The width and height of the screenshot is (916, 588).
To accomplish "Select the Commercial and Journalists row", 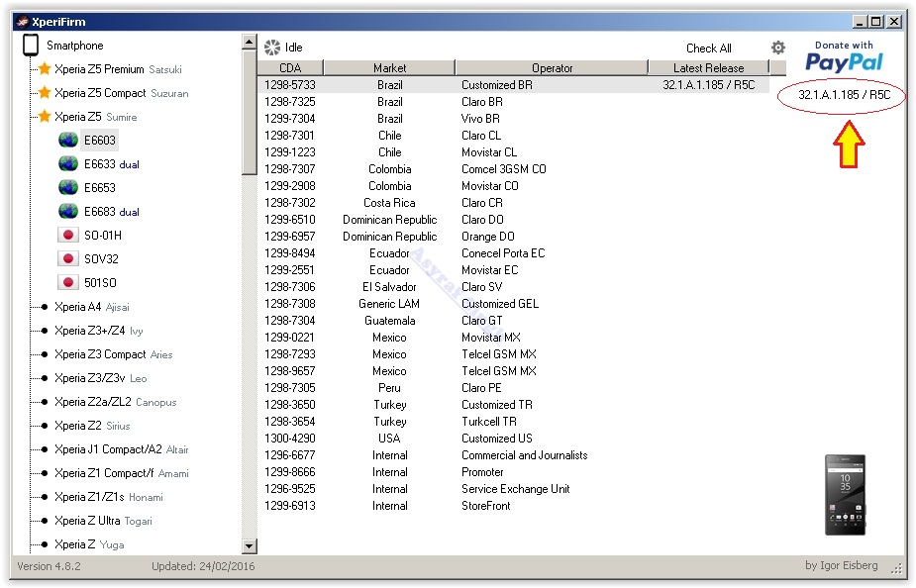I will click(x=514, y=455).
